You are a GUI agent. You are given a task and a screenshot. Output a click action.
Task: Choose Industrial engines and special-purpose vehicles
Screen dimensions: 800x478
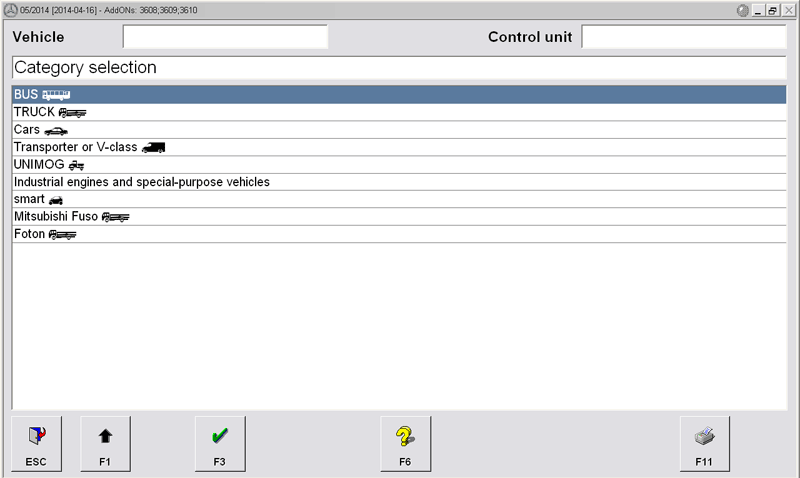click(x=399, y=182)
